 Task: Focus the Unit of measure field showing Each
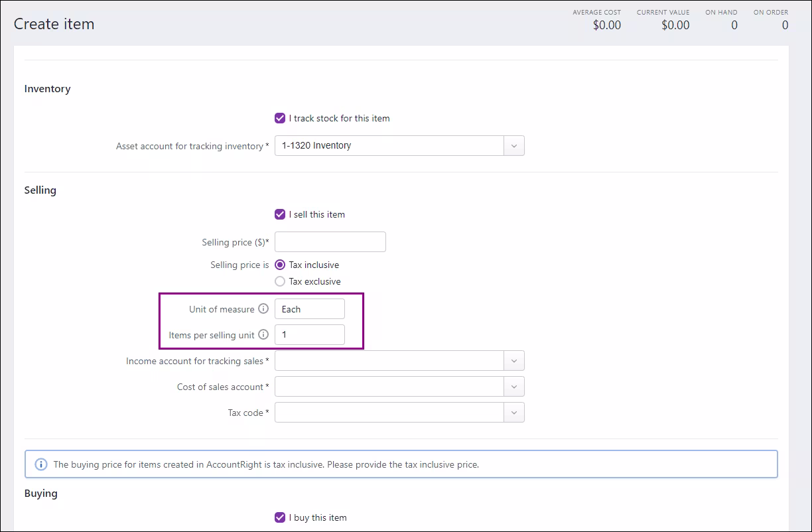(x=309, y=309)
